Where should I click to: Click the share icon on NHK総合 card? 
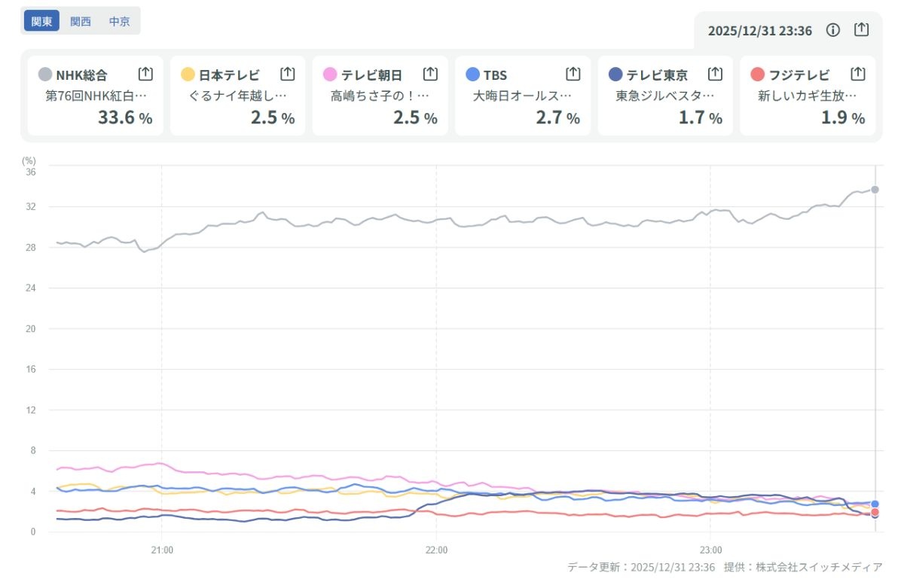[145, 74]
